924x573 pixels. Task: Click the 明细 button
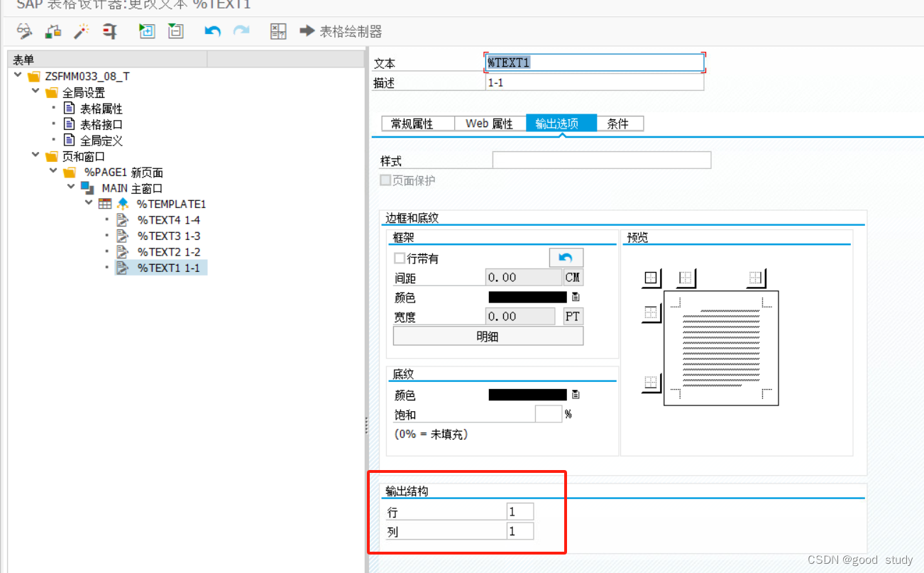pyautogui.click(x=488, y=335)
